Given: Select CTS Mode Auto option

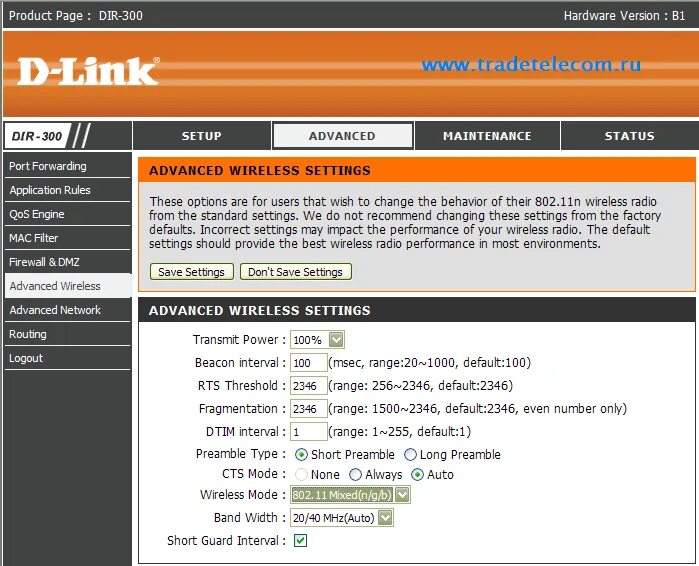Looking at the screenshot, I should click(417, 475).
